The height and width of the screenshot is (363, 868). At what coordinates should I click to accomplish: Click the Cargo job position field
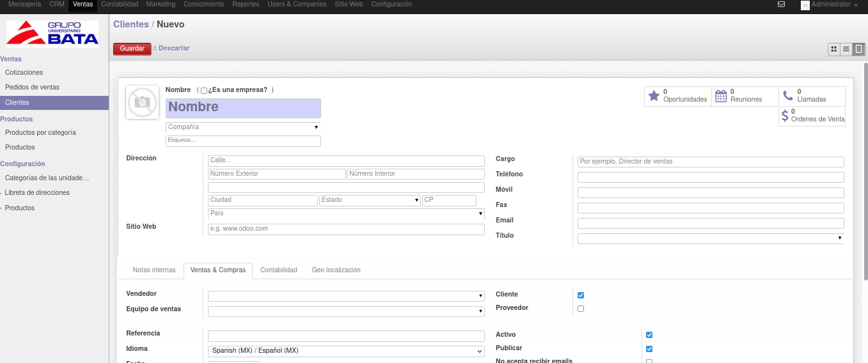coord(711,162)
